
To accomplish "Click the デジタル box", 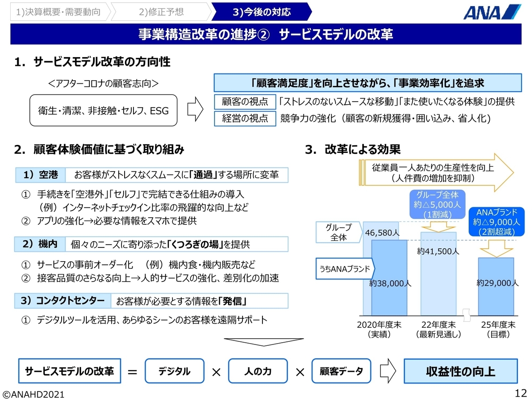I will 175,372.
